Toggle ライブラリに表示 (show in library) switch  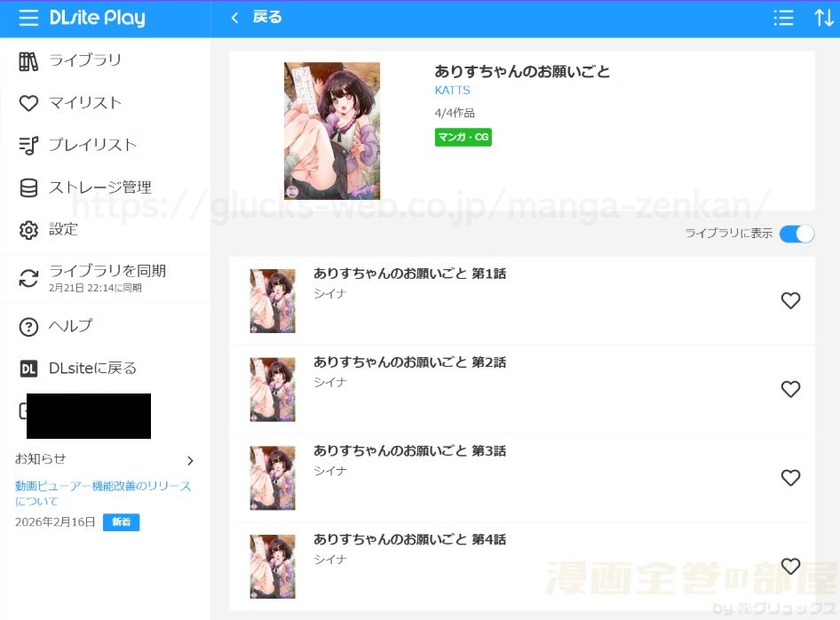[796, 233]
